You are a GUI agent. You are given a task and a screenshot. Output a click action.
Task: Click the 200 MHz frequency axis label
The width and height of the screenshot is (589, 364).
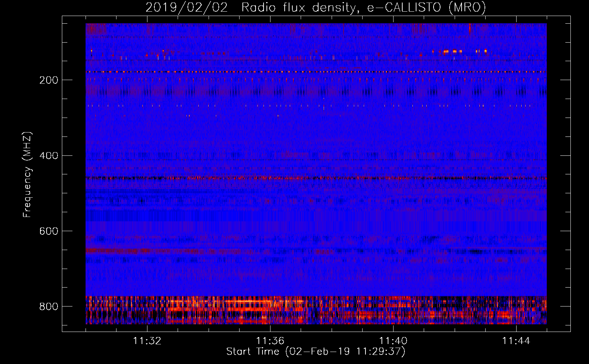pos(49,80)
